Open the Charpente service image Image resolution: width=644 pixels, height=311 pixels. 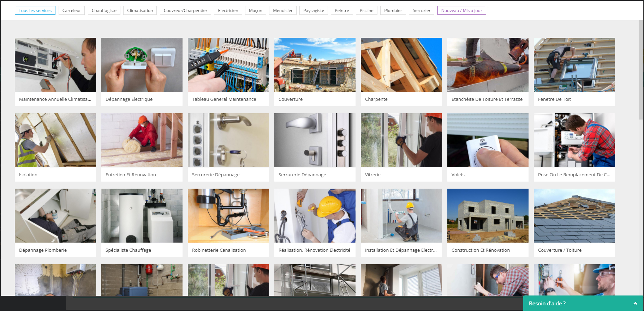pos(401,65)
